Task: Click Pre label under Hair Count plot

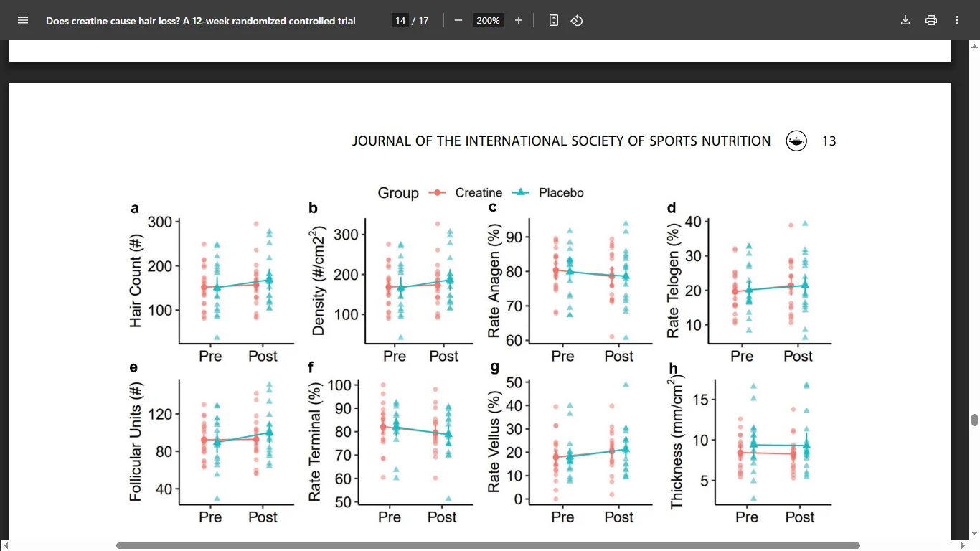Action: pos(210,356)
